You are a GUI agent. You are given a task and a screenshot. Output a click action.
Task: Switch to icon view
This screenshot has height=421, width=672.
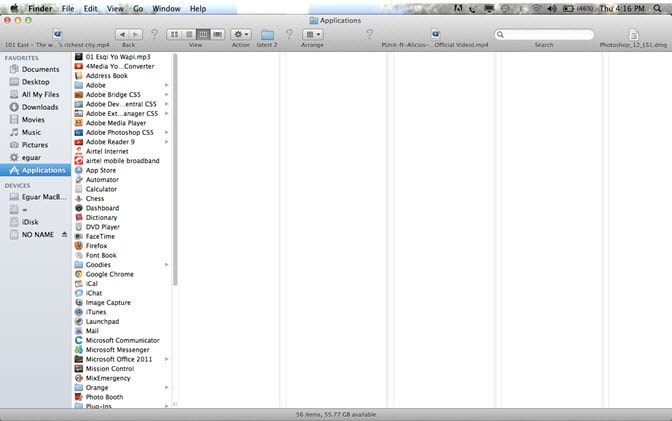pyautogui.click(x=174, y=34)
